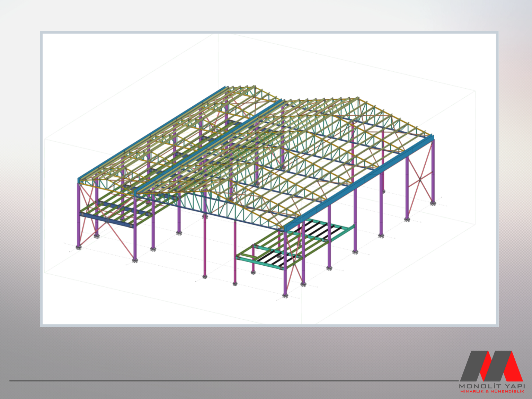Select the X-bracing on the right end wall
This screenshot has width=532, height=399.
(420, 179)
